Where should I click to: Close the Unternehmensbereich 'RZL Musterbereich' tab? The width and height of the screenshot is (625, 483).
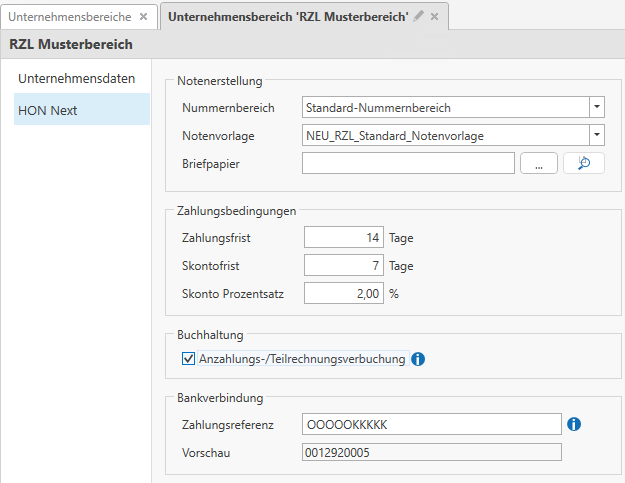(435, 17)
